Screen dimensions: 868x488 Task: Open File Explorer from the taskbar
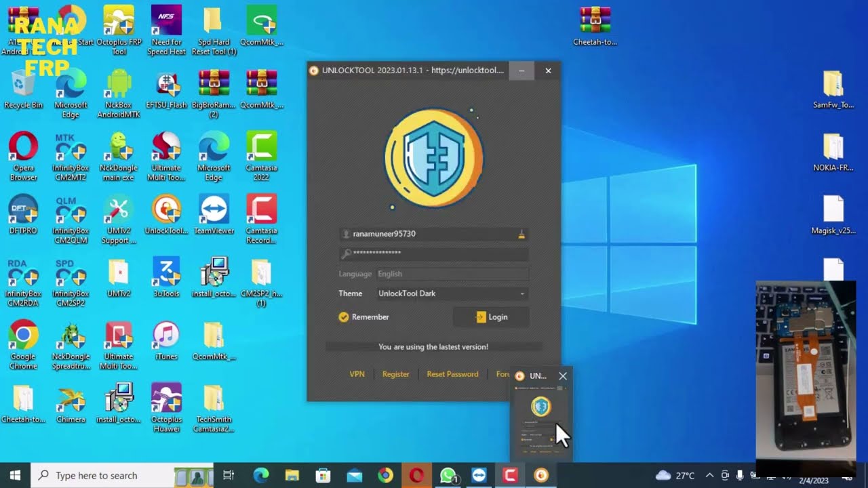click(x=292, y=475)
